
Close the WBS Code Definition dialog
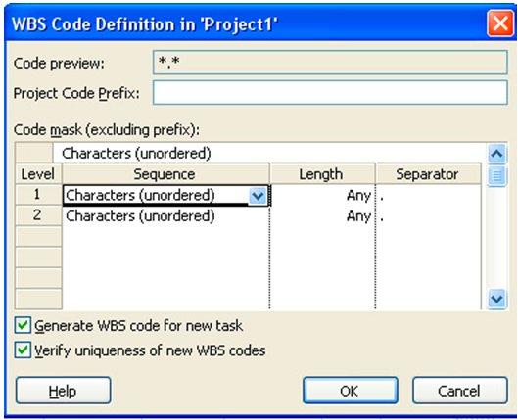point(500,23)
